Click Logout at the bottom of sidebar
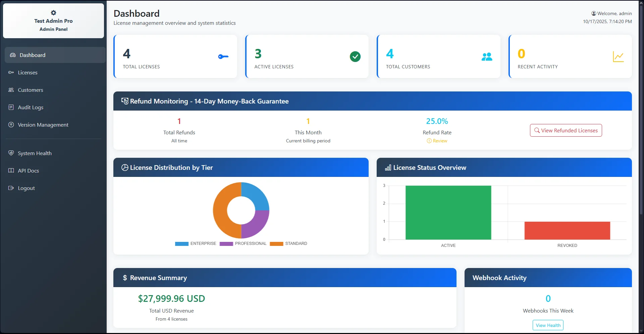This screenshot has width=644, height=334. click(x=26, y=188)
